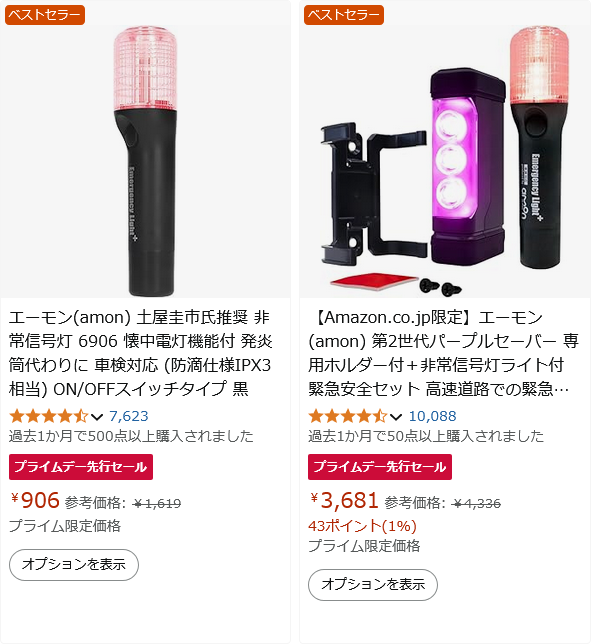
Task: Click the ￥906 price
Action: [35, 501]
